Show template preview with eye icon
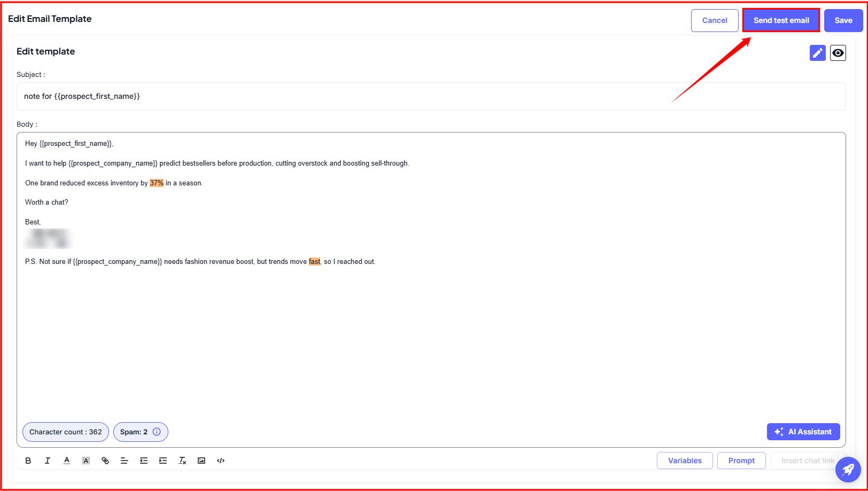868x491 pixels. click(x=838, y=53)
